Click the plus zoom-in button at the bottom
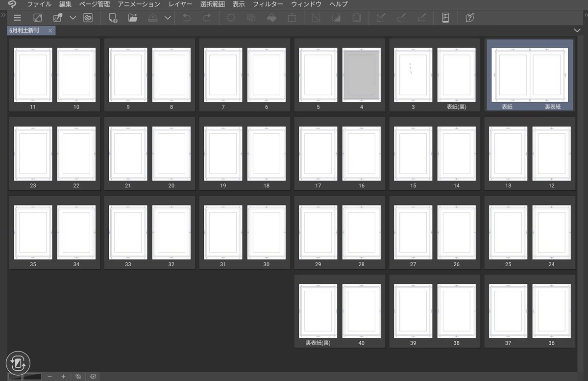 click(x=63, y=376)
